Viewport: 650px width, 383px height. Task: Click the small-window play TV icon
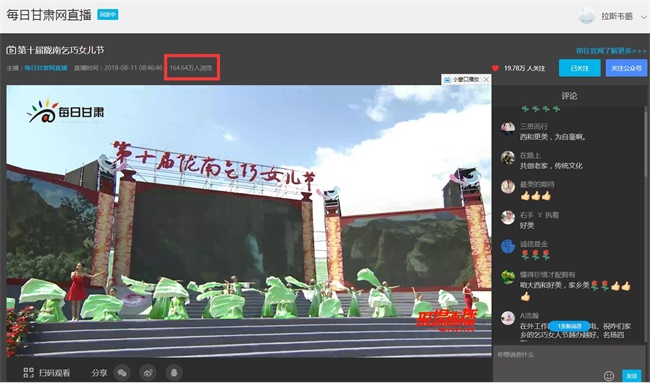pyautogui.click(x=447, y=79)
